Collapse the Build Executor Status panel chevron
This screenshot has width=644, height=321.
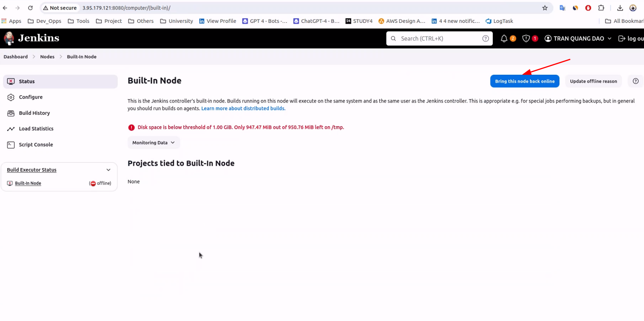tap(109, 170)
